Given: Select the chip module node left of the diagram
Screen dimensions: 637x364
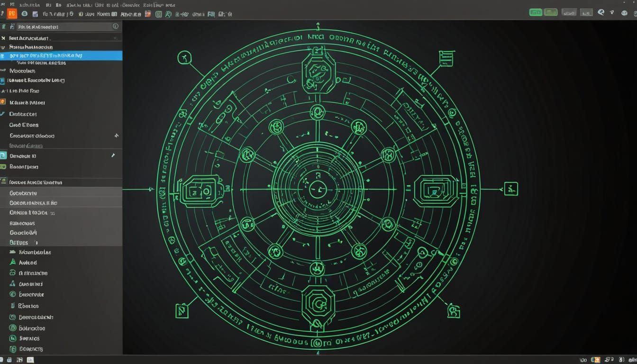Looking at the screenshot, I should [x=201, y=191].
